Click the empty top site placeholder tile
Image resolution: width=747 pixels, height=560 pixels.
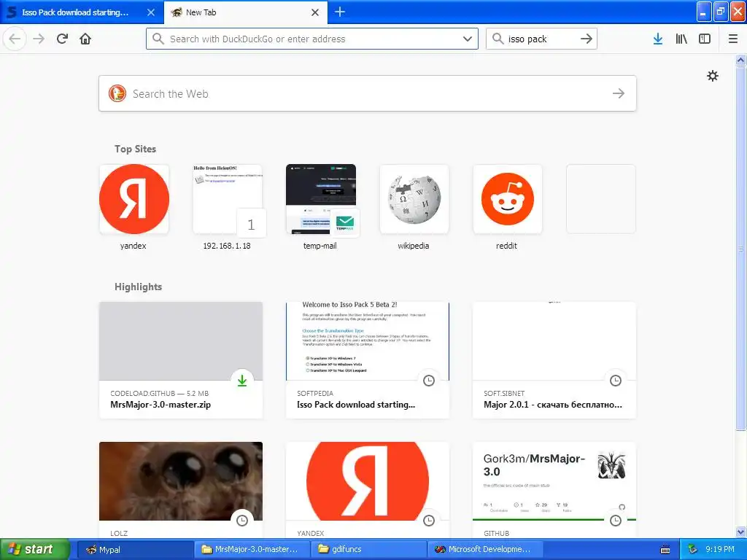pyautogui.click(x=601, y=199)
